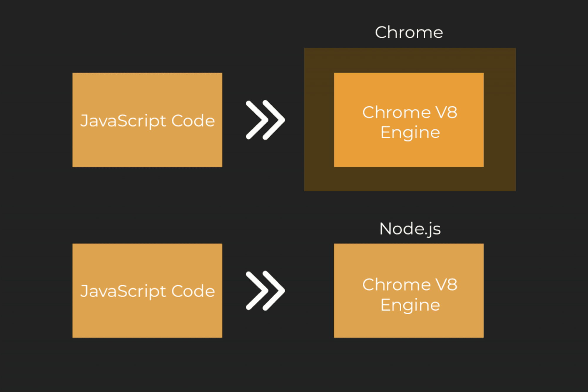
Task: Click the word JavaScript in the lower left box
Action: [x=123, y=291]
